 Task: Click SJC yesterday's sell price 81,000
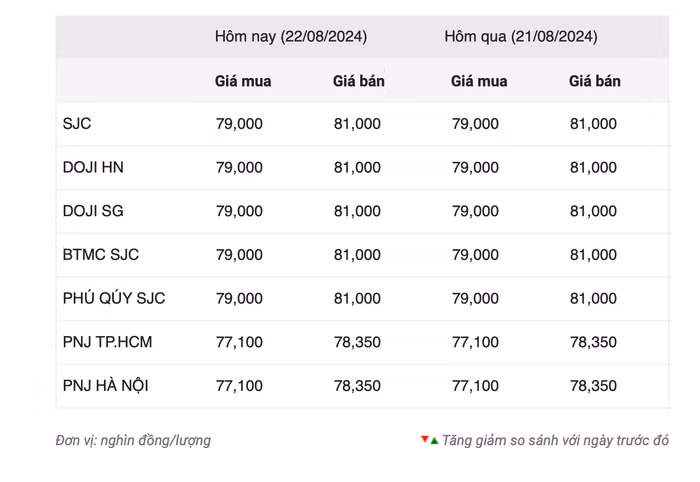(593, 124)
